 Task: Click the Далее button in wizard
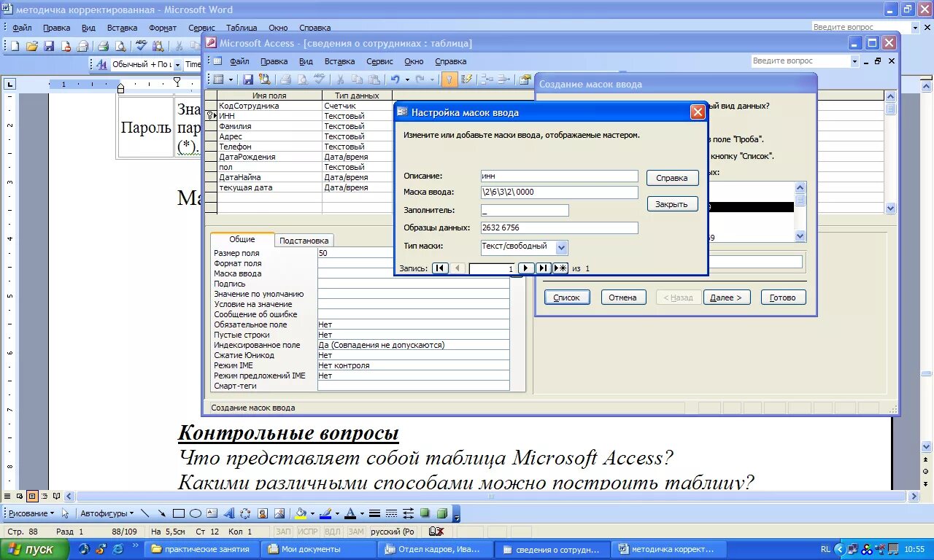[726, 297]
